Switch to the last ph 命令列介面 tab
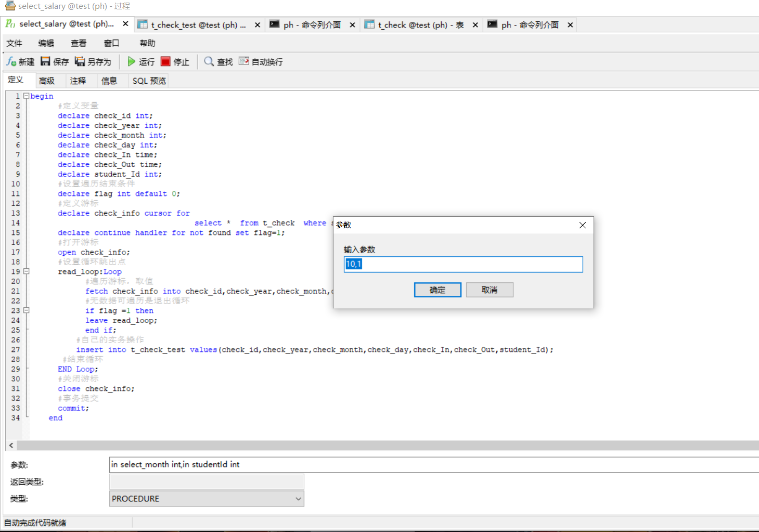Screen dimensions: 759x532 coord(530,25)
